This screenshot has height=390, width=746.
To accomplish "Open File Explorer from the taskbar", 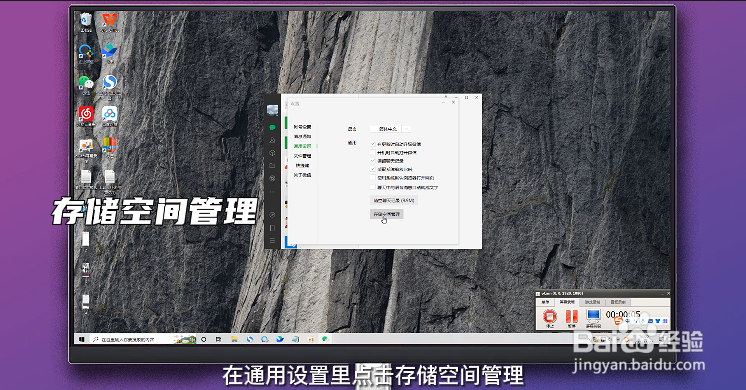I will coord(234,339).
